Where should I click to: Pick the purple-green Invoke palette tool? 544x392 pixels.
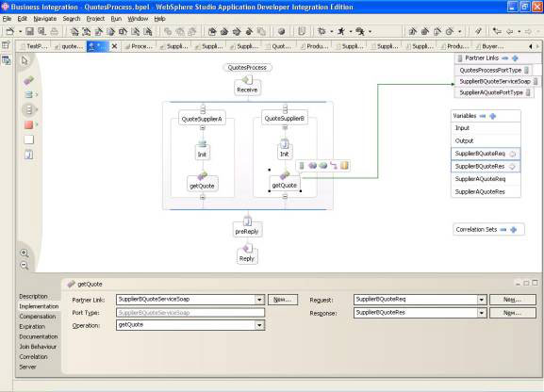click(28, 81)
